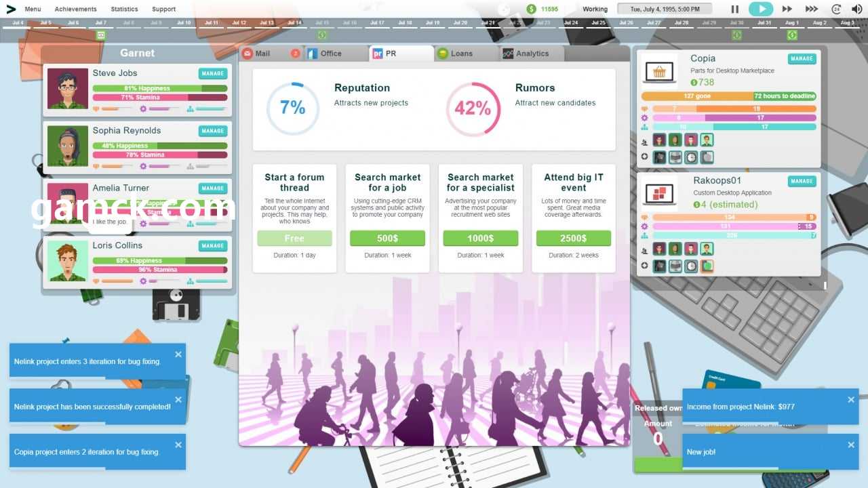Click the Mail unread count badge
This screenshot has width=868, height=488.
point(295,54)
